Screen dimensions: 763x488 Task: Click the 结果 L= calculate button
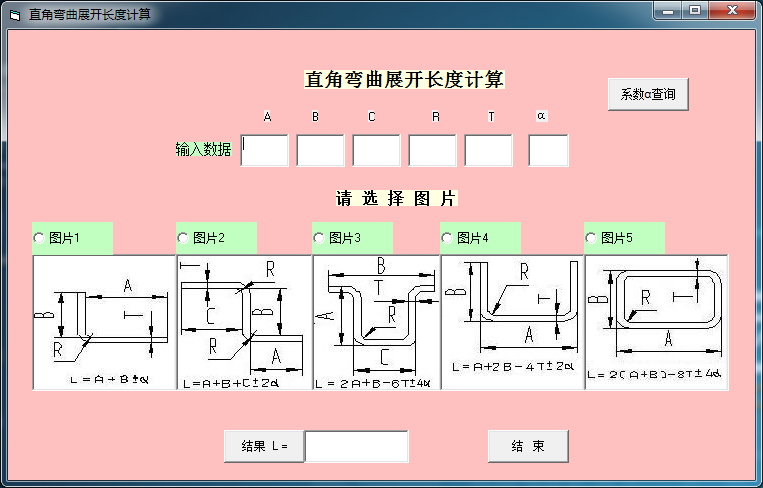[264, 446]
